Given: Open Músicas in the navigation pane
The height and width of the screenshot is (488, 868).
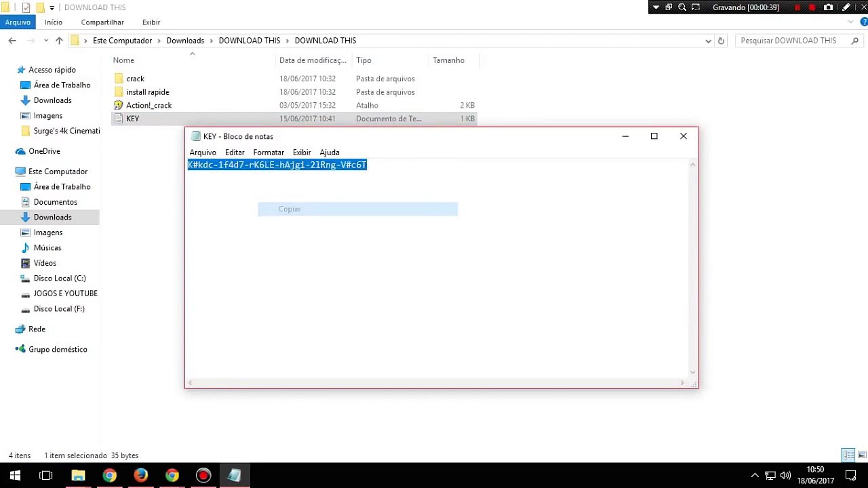Looking at the screenshot, I should coord(47,248).
